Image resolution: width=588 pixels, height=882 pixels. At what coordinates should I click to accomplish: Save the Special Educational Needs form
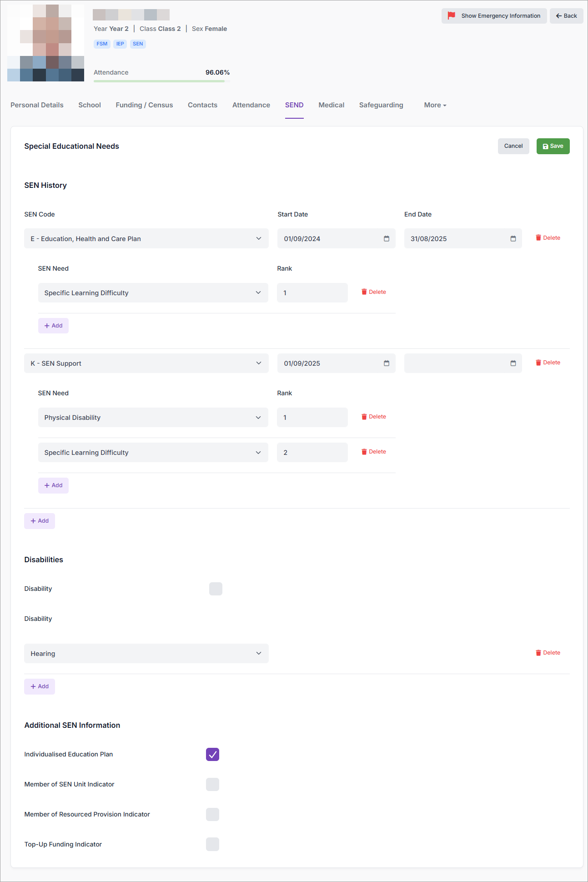pyautogui.click(x=553, y=146)
